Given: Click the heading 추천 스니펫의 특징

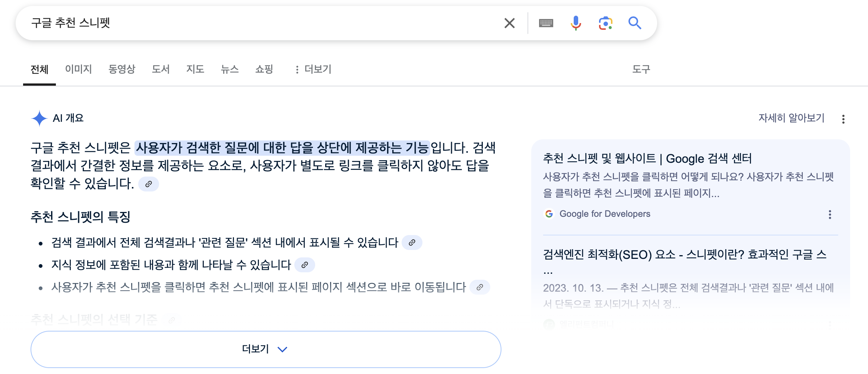Looking at the screenshot, I should coord(80,217).
